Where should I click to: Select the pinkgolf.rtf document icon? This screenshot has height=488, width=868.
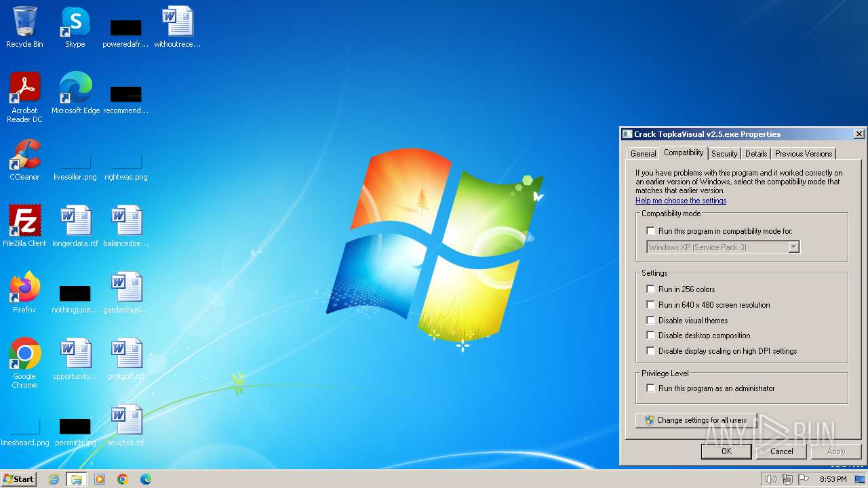point(126,359)
